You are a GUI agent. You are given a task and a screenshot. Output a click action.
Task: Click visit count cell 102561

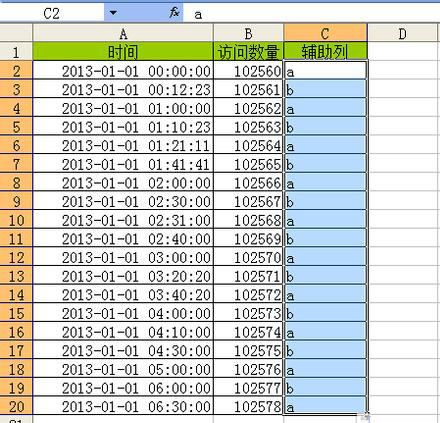coord(248,89)
